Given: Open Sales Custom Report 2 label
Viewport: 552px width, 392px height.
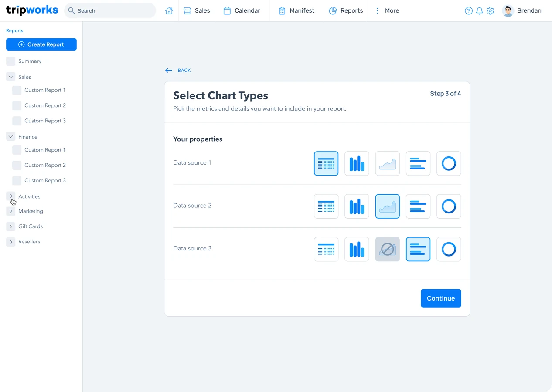Looking at the screenshot, I should point(45,105).
